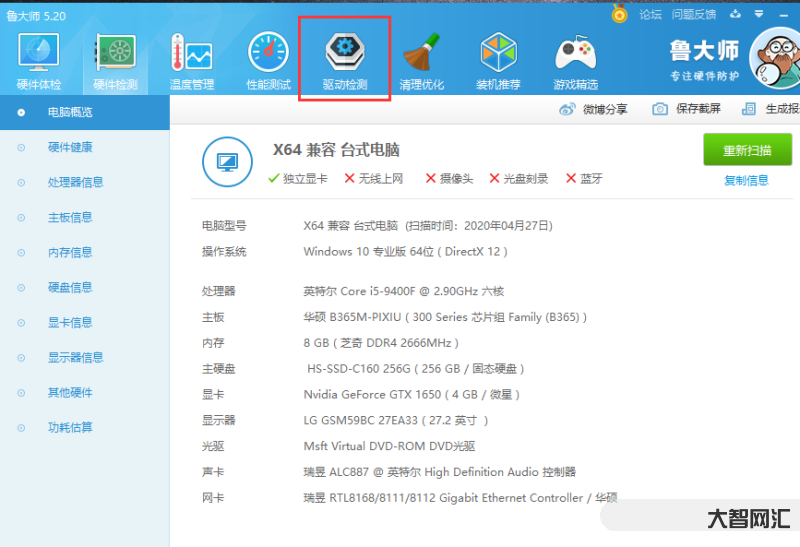
Task: Click the 驱动检测 gear icon
Action: point(345,52)
